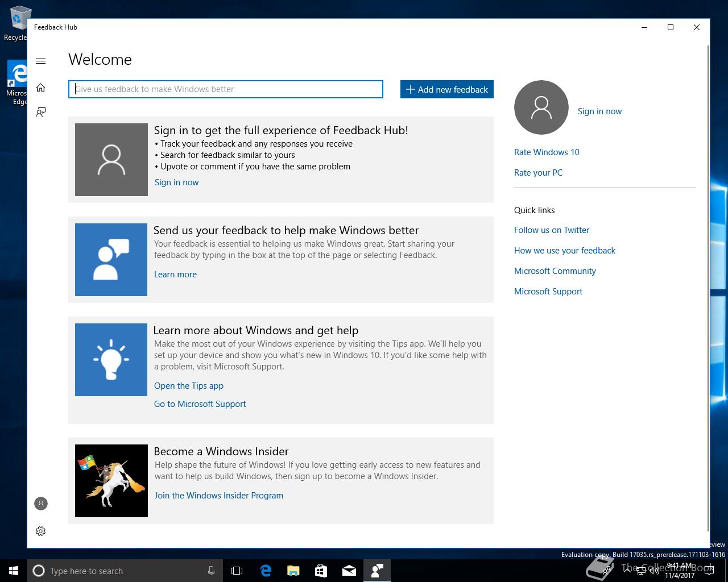Image resolution: width=728 pixels, height=582 pixels.
Task: Open Follow us on Twitter link
Action: click(552, 230)
